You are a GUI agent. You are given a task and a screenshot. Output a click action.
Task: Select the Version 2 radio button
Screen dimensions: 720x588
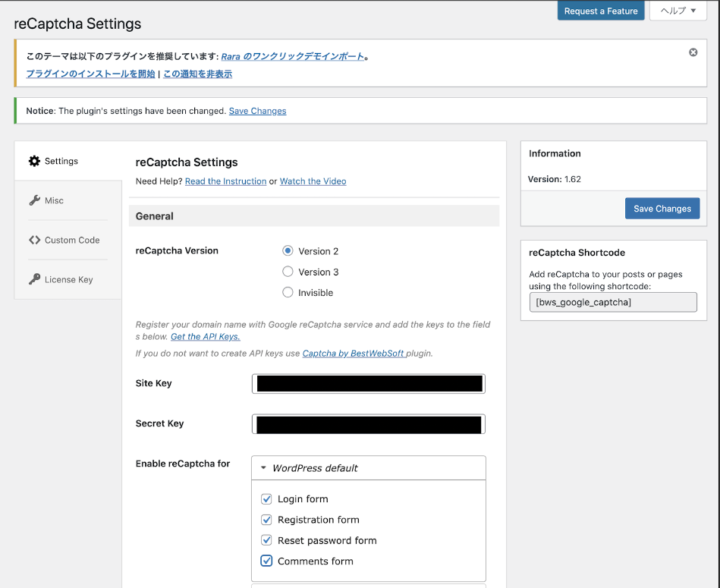[x=288, y=250]
